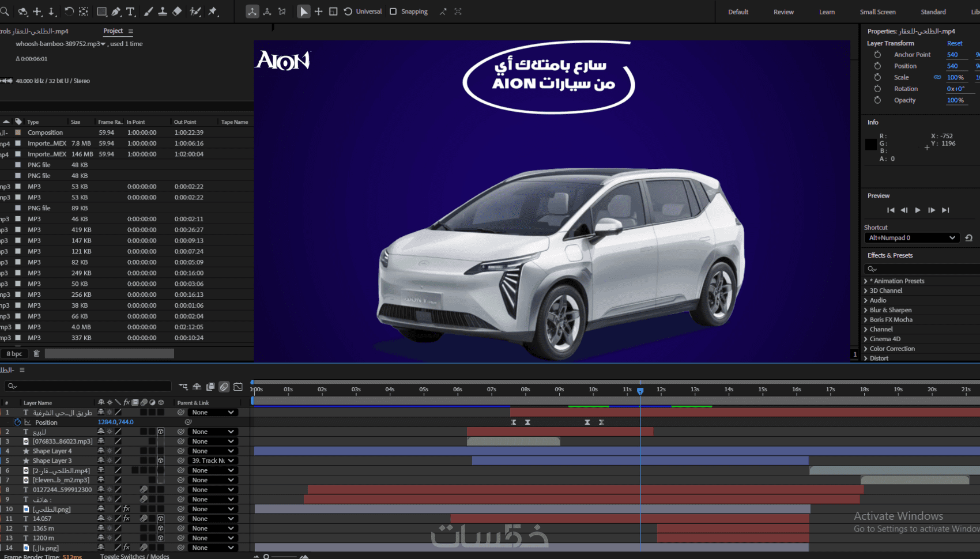Select the Rotation tool

[69, 12]
